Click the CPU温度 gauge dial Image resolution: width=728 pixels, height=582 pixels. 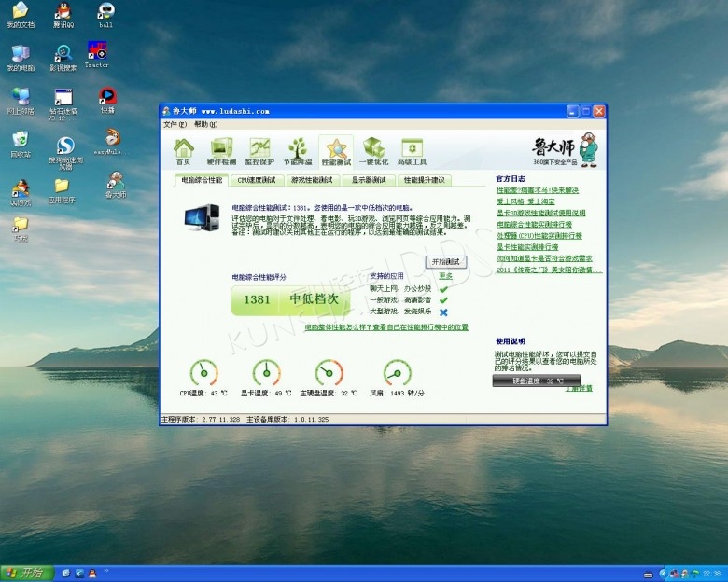[203, 372]
